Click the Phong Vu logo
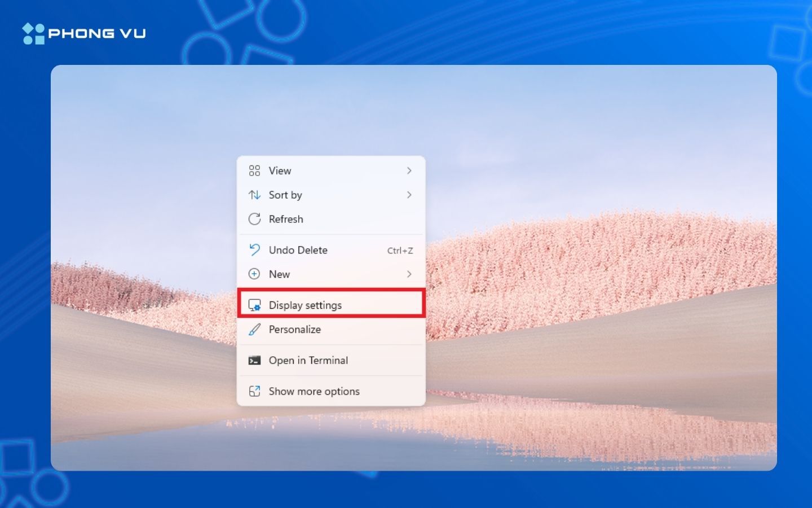812x508 pixels. (83, 33)
